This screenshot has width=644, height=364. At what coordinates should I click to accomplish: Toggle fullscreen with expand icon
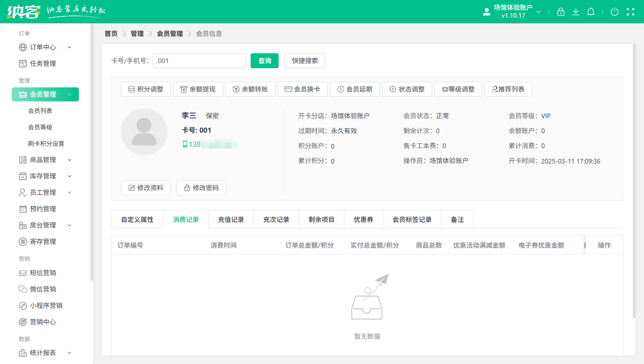pyautogui.click(x=630, y=12)
